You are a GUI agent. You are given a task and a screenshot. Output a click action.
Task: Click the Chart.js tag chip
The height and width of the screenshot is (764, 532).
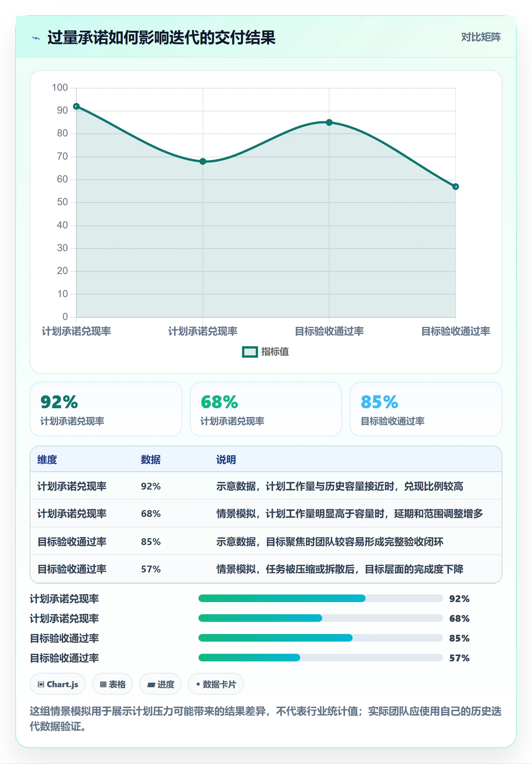click(x=58, y=684)
